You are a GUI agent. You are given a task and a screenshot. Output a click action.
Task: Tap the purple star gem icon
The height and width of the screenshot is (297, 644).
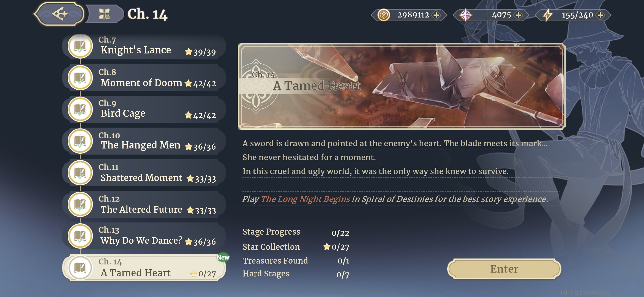(465, 15)
